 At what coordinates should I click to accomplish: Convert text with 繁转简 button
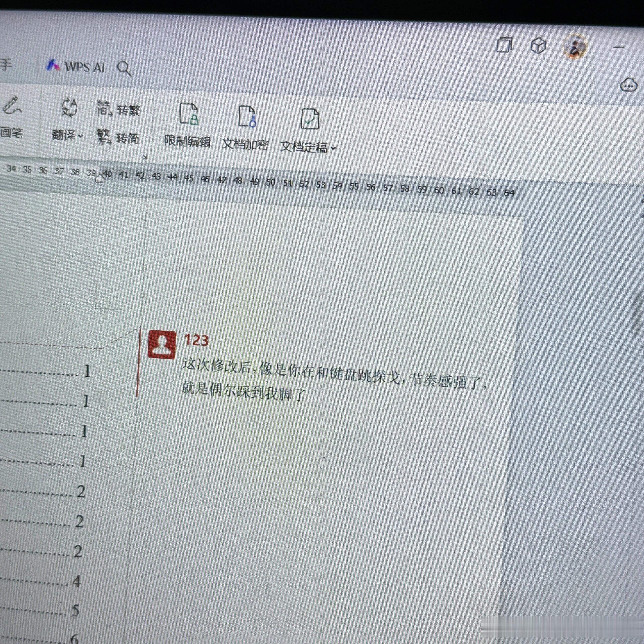(118, 137)
